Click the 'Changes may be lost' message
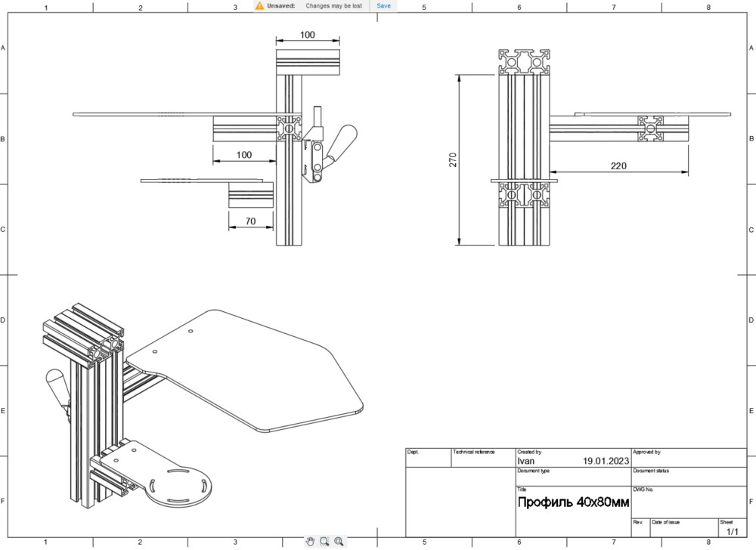756x550 pixels. coord(333,6)
